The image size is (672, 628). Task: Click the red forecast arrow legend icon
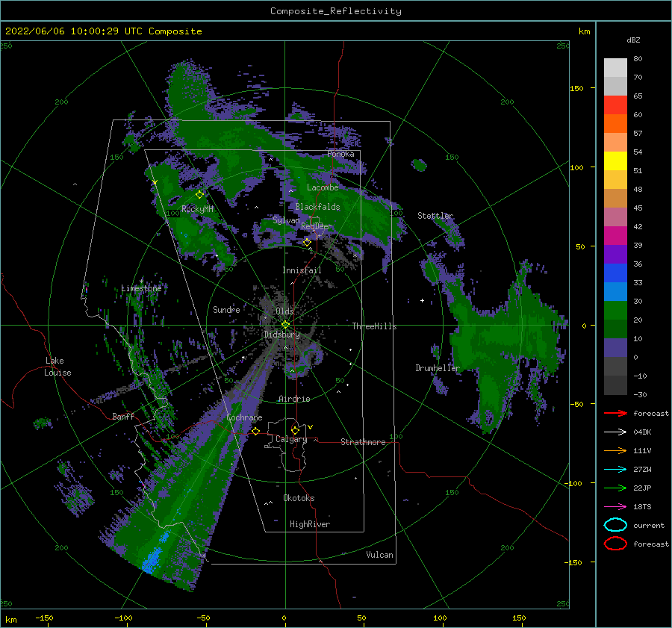pos(615,413)
